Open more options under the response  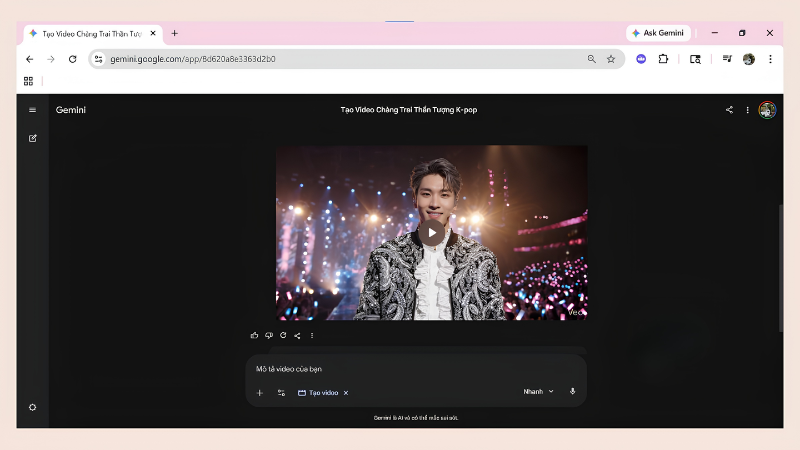click(x=312, y=335)
